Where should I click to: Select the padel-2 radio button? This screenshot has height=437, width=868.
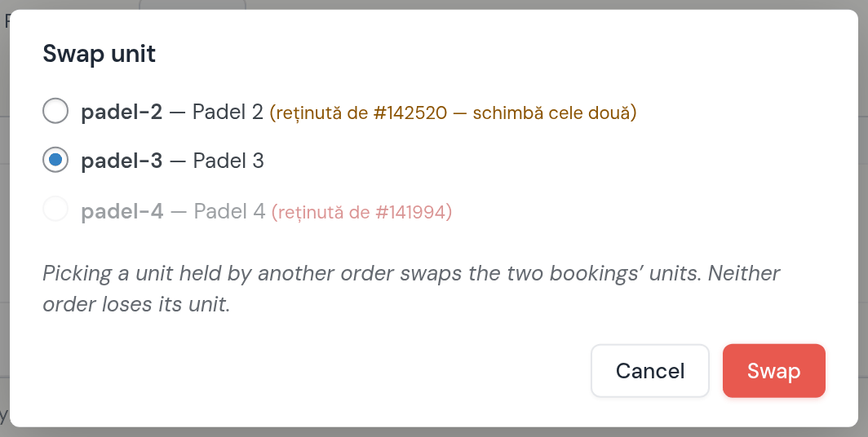pyautogui.click(x=55, y=111)
